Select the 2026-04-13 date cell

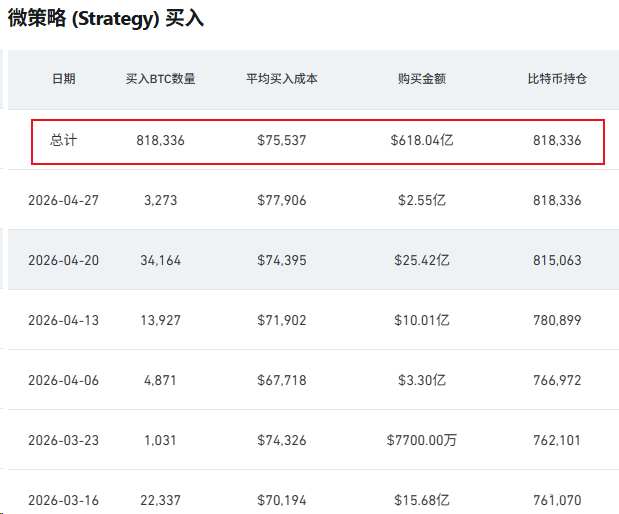point(63,321)
